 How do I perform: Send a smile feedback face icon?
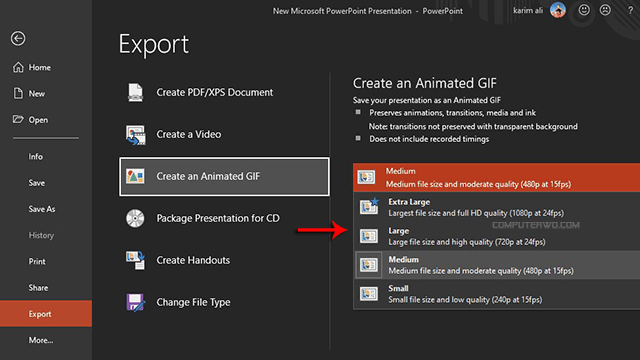[x=584, y=10]
